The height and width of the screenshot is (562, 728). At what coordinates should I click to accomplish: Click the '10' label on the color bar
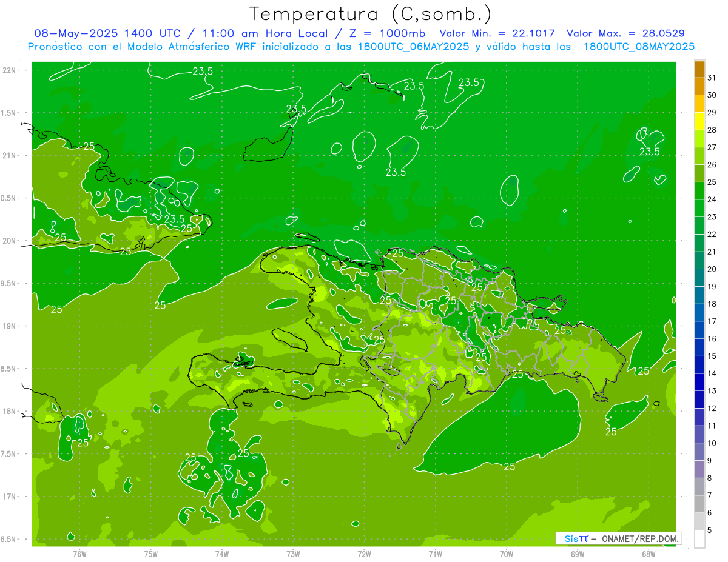tap(712, 443)
